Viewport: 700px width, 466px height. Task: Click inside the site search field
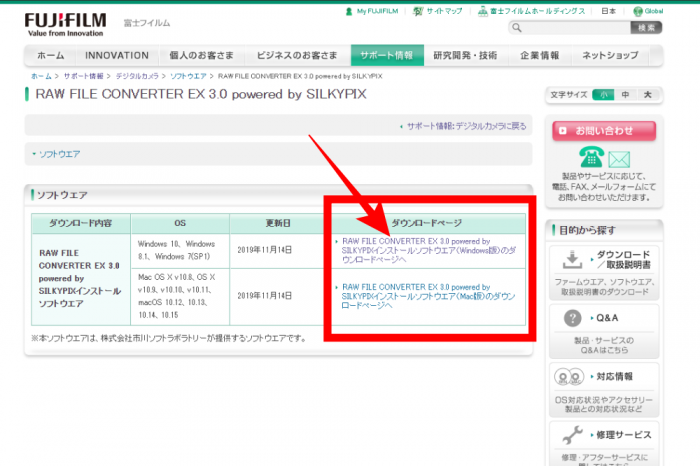[575, 28]
